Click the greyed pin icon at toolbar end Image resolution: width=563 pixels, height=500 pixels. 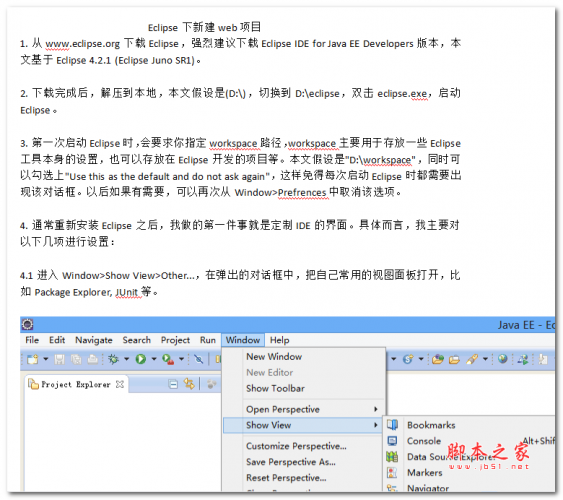point(543,359)
